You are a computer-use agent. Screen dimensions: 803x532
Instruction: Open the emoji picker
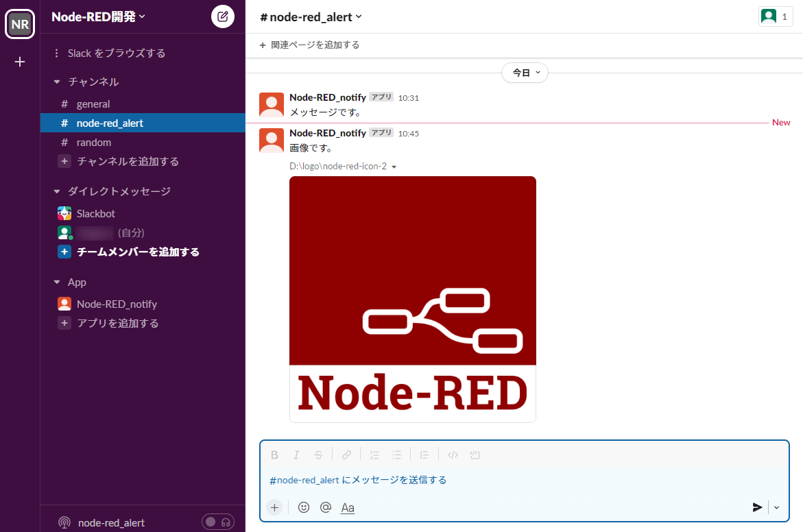pos(304,507)
